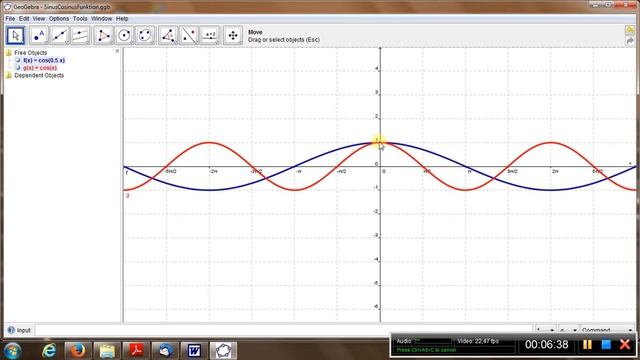Select the Free Objects tree row
640x360 pixels.
point(31,53)
